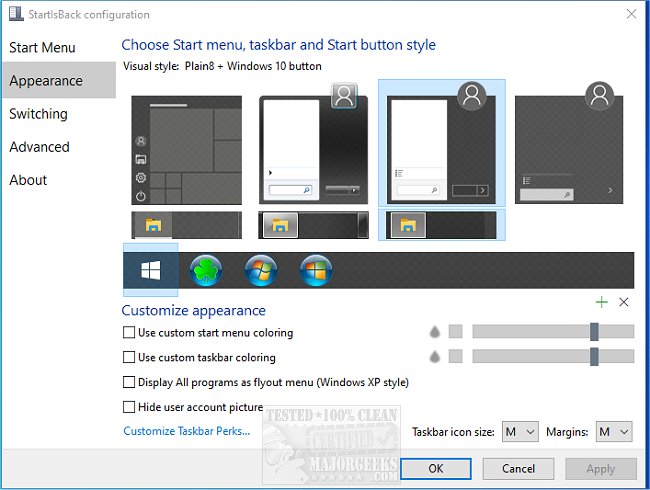Go to the Start Menu section
The width and height of the screenshot is (650, 490).
[x=59, y=47]
